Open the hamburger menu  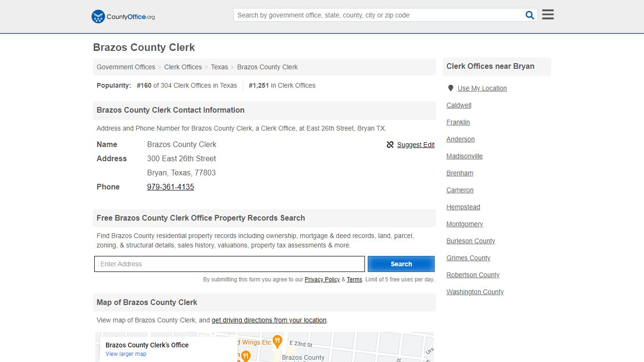click(548, 15)
